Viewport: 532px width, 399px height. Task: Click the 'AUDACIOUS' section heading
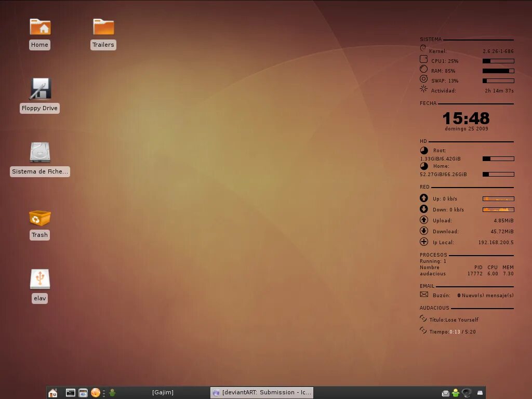tap(434, 308)
